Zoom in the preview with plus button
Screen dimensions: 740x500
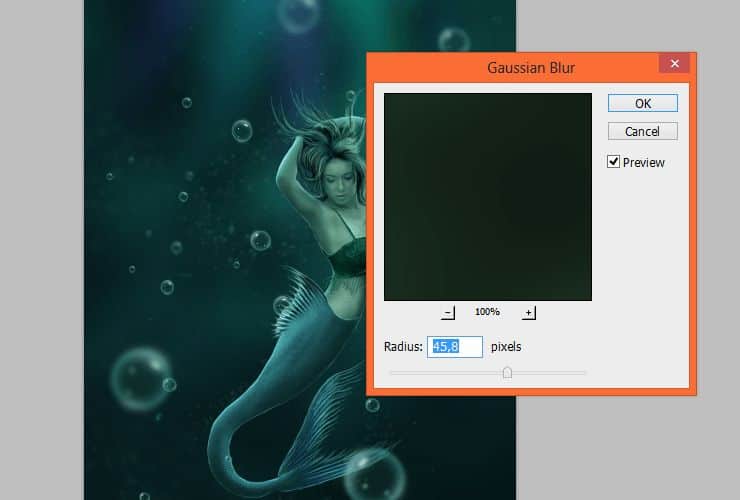[x=529, y=313]
